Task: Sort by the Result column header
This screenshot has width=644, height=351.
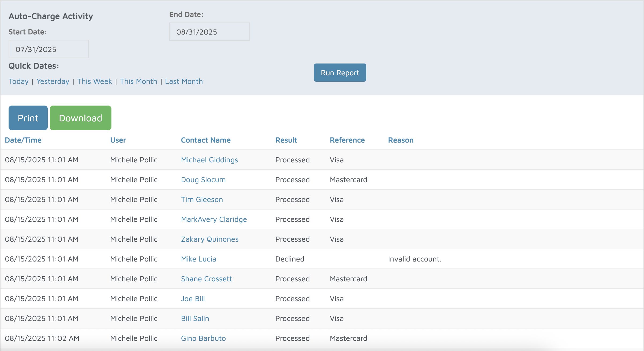Action: click(286, 140)
